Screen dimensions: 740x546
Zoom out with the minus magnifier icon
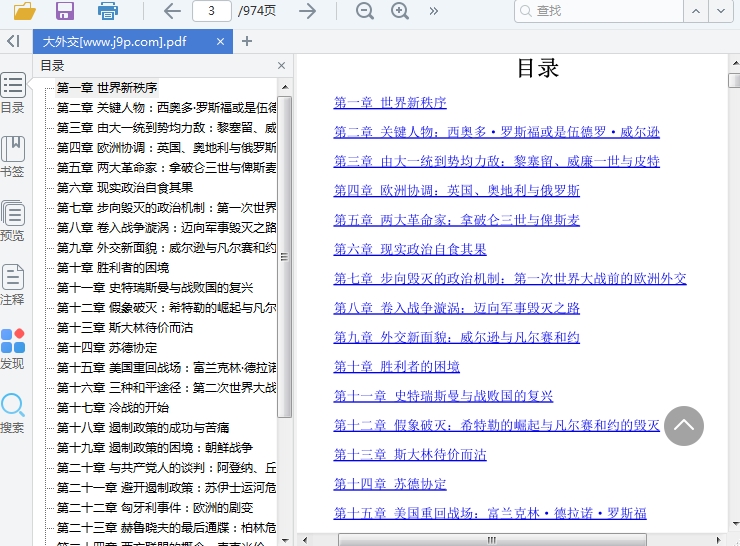point(365,10)
